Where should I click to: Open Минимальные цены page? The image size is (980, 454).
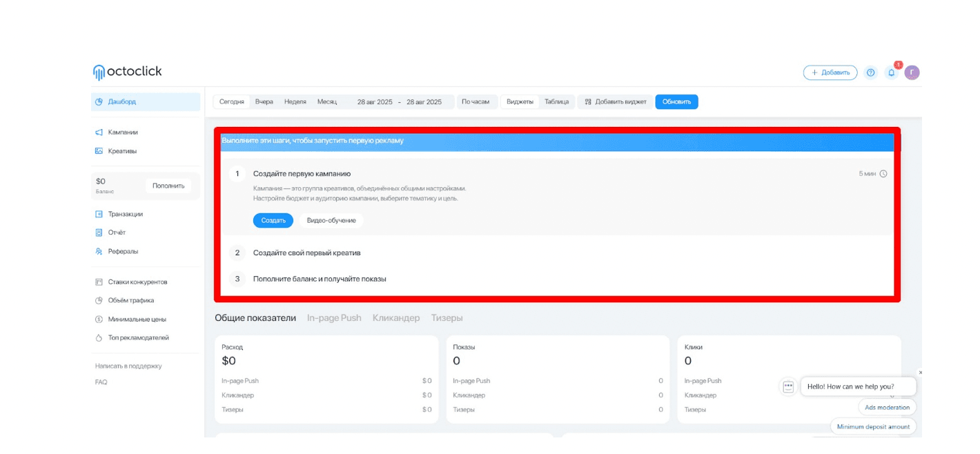pos(137,319)
